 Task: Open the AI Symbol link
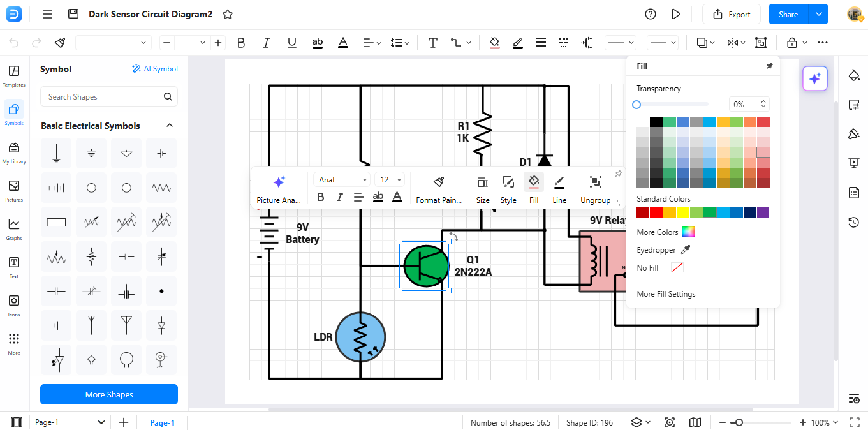pos(155,69)
